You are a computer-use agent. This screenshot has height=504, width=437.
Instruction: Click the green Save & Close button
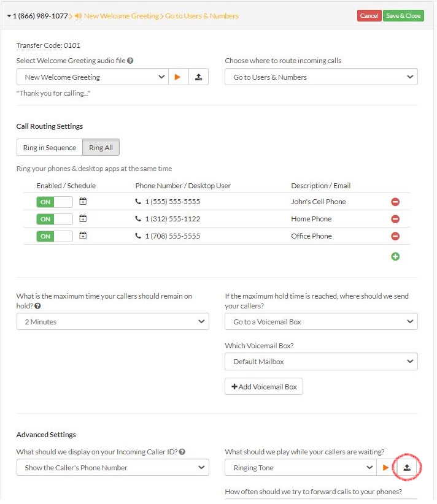403,16
